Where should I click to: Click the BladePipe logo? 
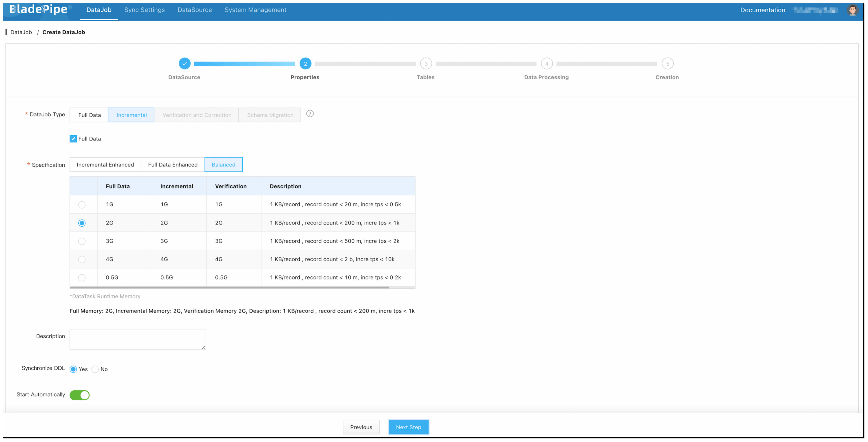coord(38,9)
